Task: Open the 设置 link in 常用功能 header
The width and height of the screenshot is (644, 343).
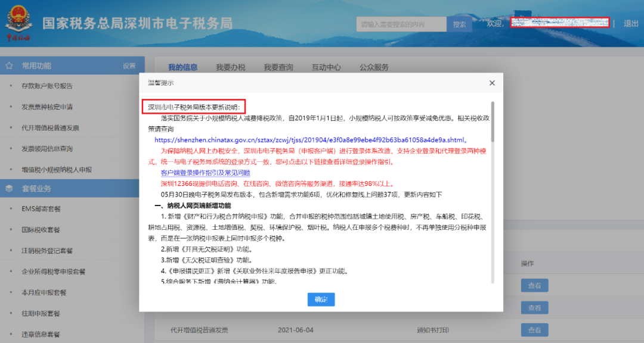Action: [129, 66]
